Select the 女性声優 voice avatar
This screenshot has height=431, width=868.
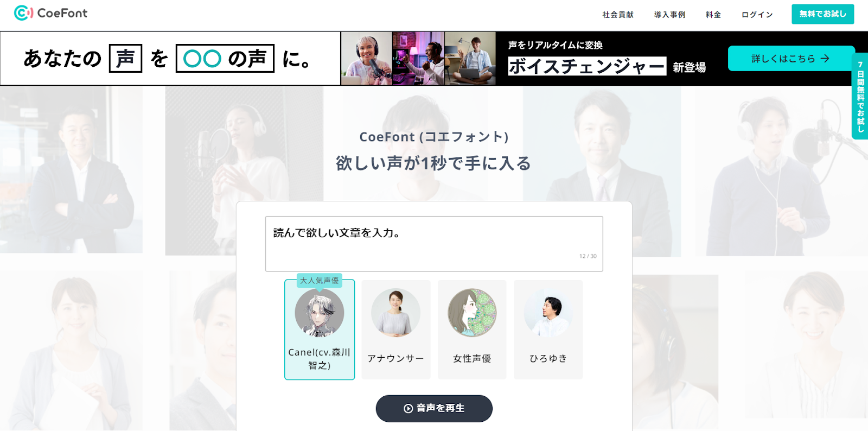point(472,313)
